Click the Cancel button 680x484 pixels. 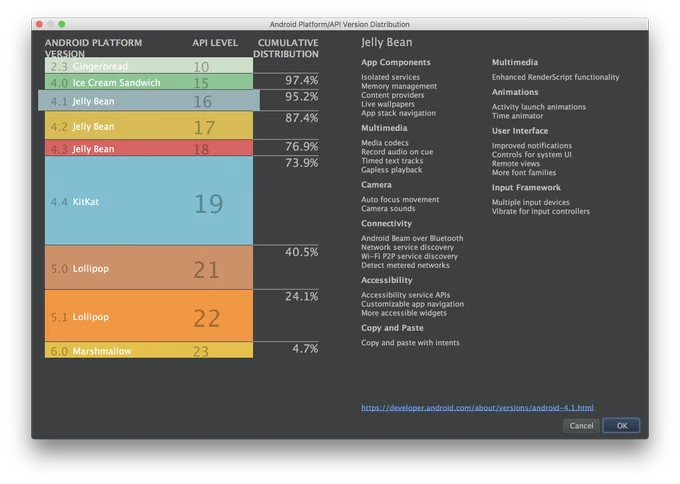(581, 425)
